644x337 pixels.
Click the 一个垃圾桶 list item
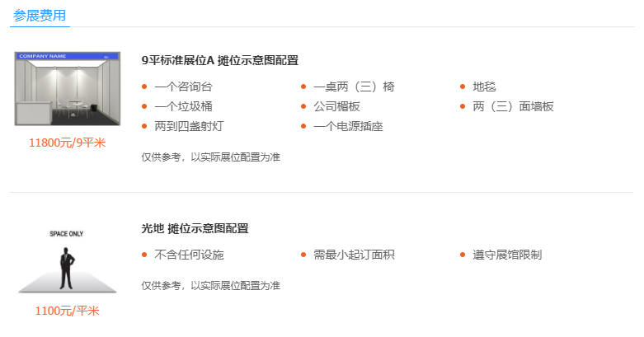coord(183,106)
